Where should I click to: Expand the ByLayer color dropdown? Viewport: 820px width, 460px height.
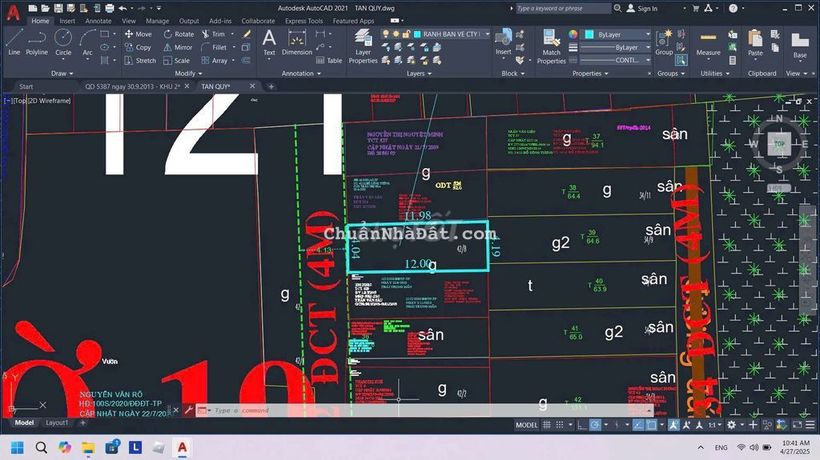[620, 34]
